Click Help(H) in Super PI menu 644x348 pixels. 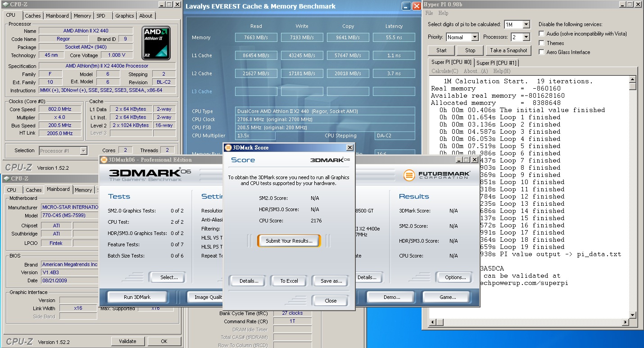502,71
